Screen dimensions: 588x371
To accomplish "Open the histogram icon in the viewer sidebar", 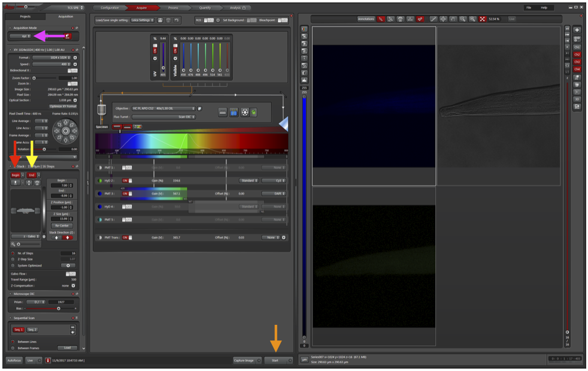I will 304,80.
